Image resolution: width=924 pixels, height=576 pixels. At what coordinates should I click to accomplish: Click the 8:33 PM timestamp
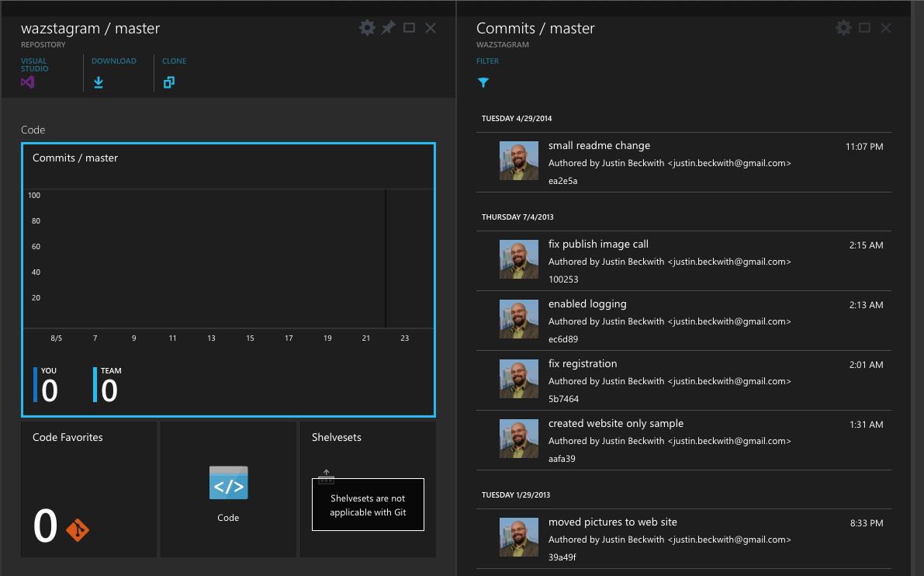pos(867,523)
